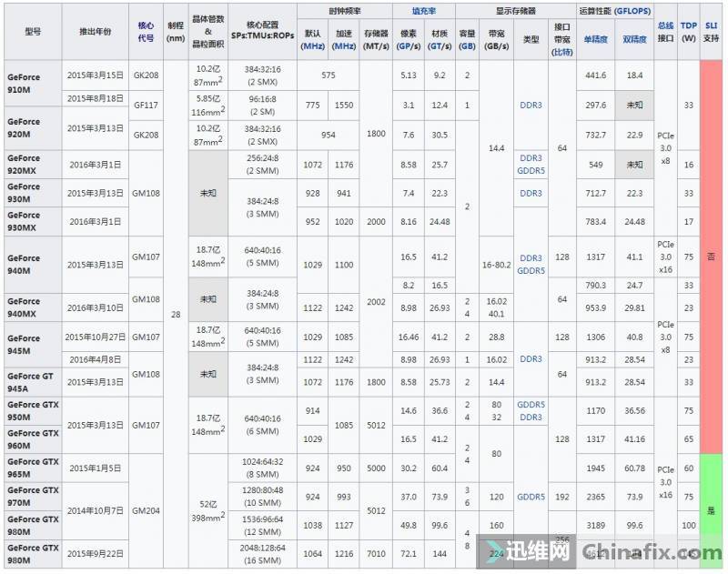This screenshot has height=574, width=728.
Task: Click the 256:24:8 (2 SMM) configuration cell
Action: [x=262, y=165]
